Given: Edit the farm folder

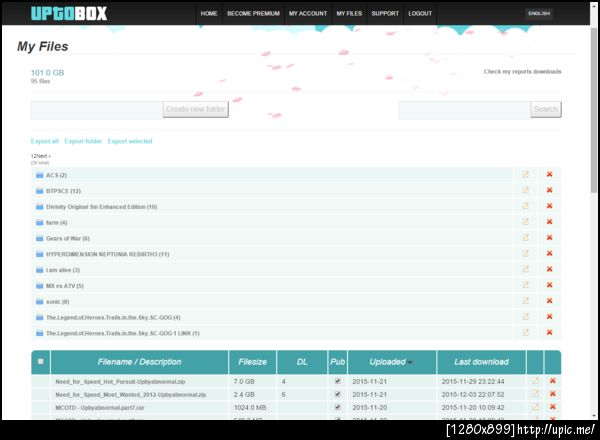Looking at the screenshot, I should [x=526, y=222].
